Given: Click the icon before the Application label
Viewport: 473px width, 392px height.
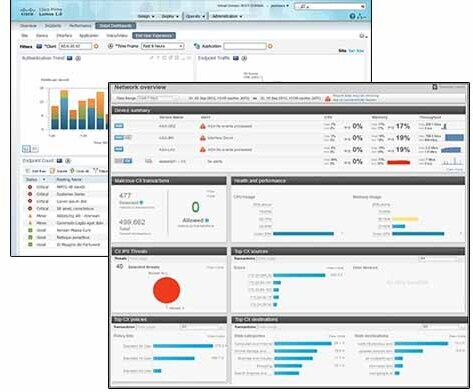Looking at the screenshot, I should point(197,46).
